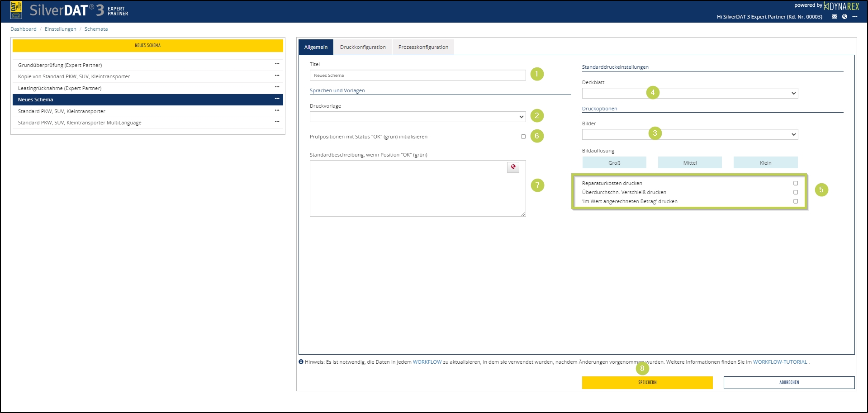
Task: Open the Prozesskonfiguration tab
Action: coord(423,47)
